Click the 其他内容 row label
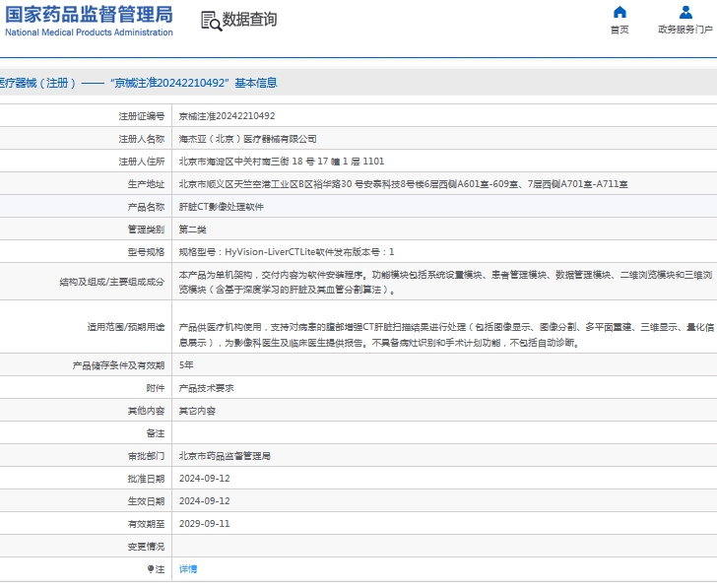The image size is (717, 588). coord(146,411)
